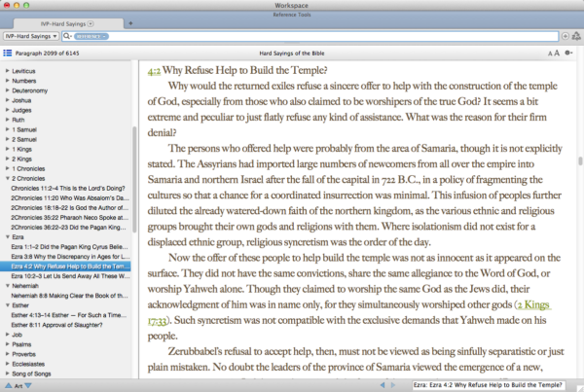The width and height of the screenshot is (584, 392).
Task: Expand the Leviticus tree node
Action: click(7, 71)
